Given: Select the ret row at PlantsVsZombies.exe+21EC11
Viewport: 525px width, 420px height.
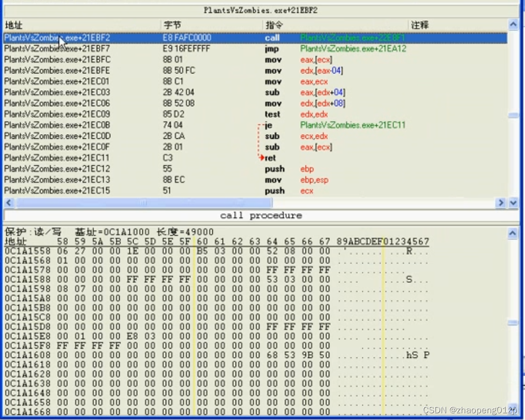Looking at the screenshot, I should (255, 158).
